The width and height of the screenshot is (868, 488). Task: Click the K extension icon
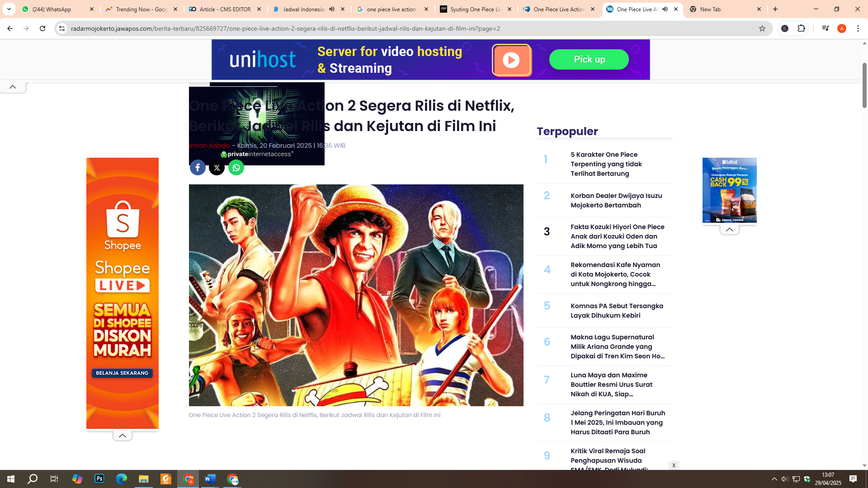785,28
